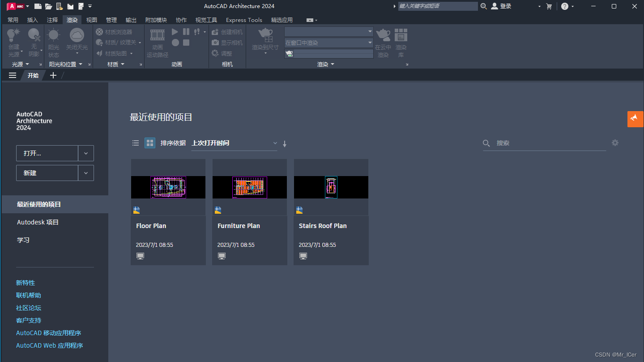Open Materials Browser (材质浏览器)

(114, 32)
